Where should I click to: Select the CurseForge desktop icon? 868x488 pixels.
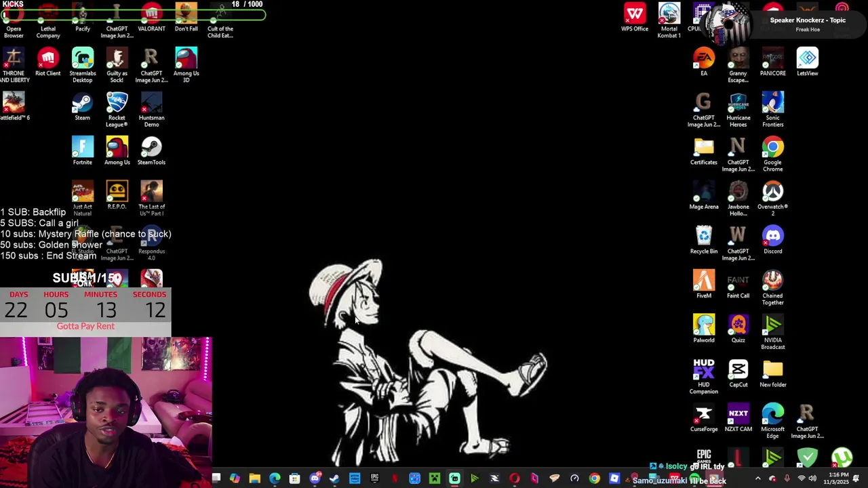704,418
